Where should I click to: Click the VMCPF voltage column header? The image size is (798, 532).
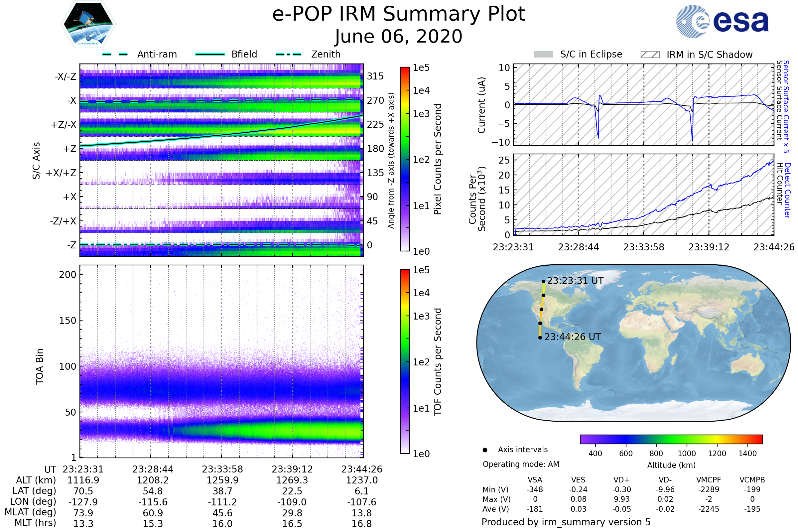tap(709, 480)
